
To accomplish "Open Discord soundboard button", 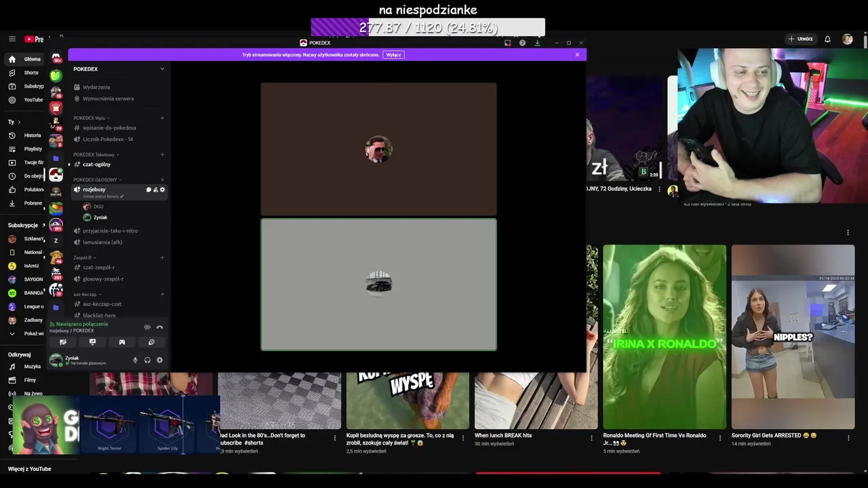I will (151, 342).
